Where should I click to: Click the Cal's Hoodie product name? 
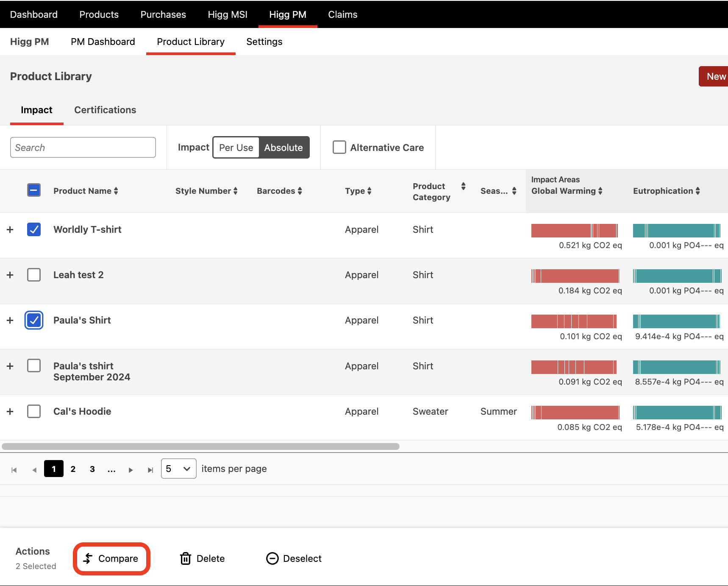click(x=82, y=411)
